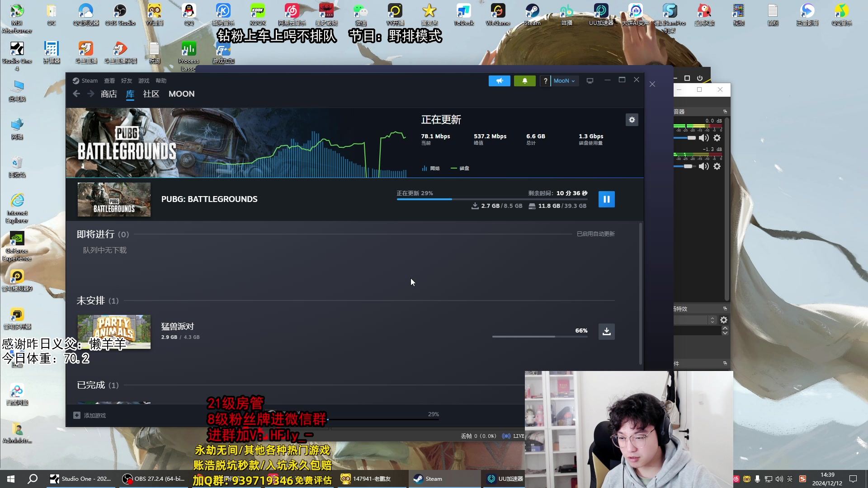Switch to UU加速器 taskbar item

pyautogui.click(x=505, y=479)
